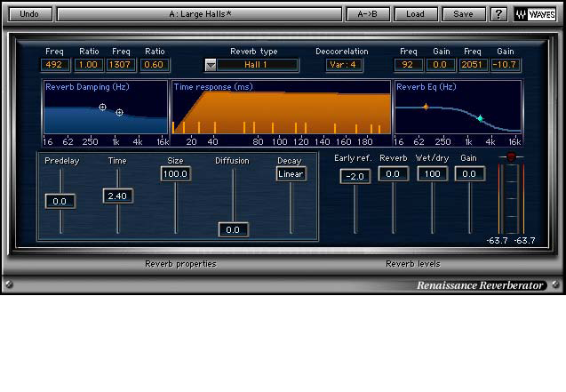This screenshot has height=392, width=566.
Task: Toggle the A->B setup switch
Action: 368,14
